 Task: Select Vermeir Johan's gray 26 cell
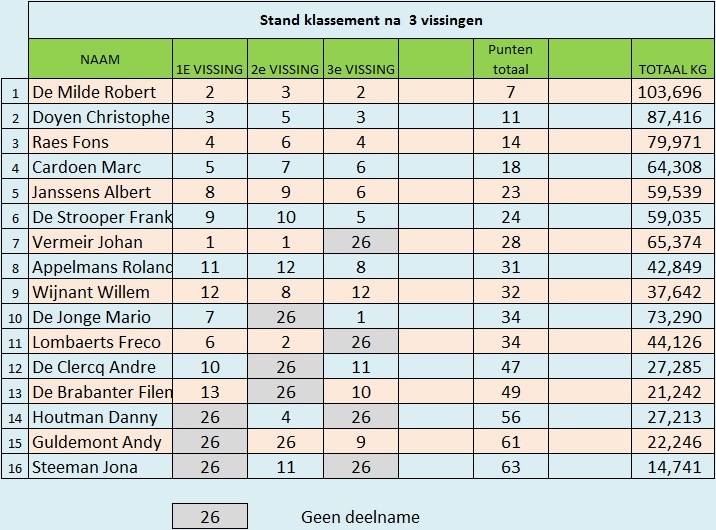[x=361, y=241]
